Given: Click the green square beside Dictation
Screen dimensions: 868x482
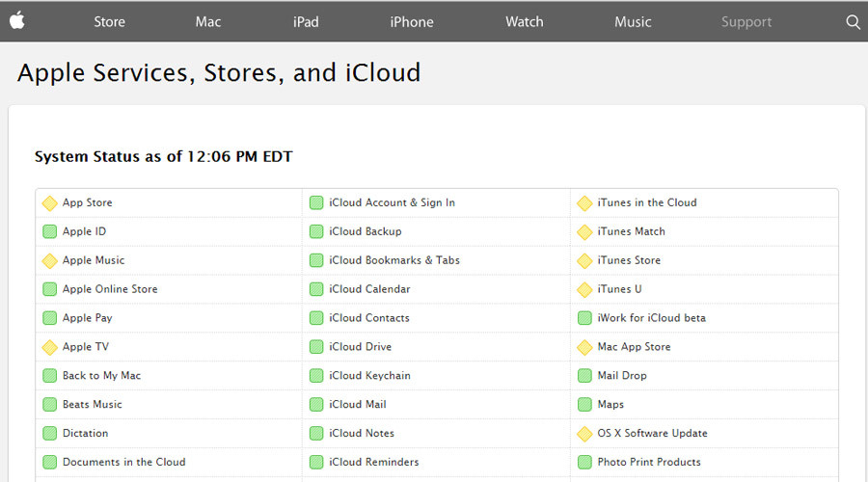Looking at the screenshot, I should (x=50, y=433).
